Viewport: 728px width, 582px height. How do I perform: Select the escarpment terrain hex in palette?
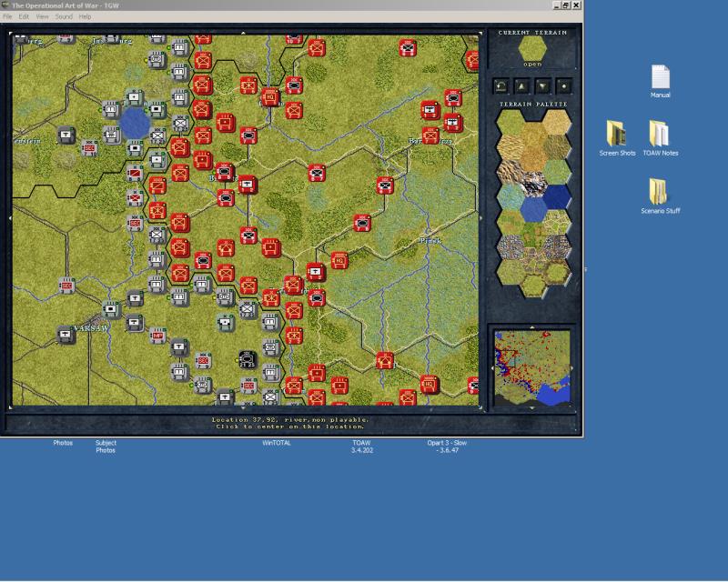[557, 273]
